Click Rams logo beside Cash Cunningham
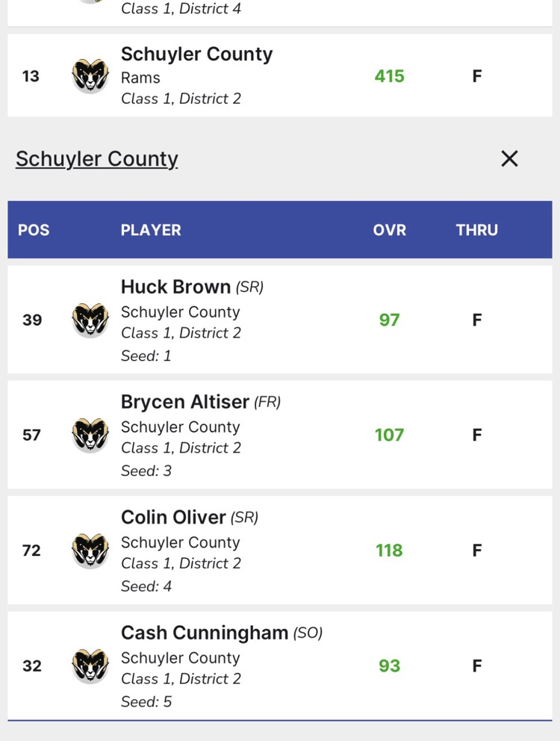560x741 pixels. point(90,666)
